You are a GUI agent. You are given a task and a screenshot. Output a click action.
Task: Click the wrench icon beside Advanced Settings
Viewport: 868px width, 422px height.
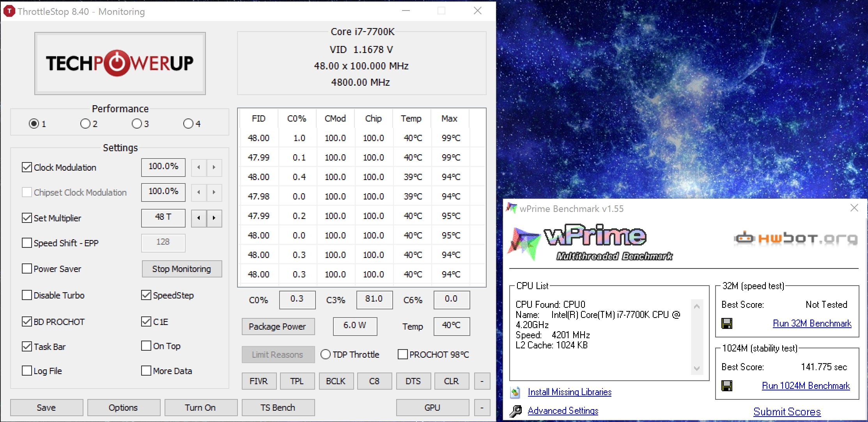[x=515, y=411]
